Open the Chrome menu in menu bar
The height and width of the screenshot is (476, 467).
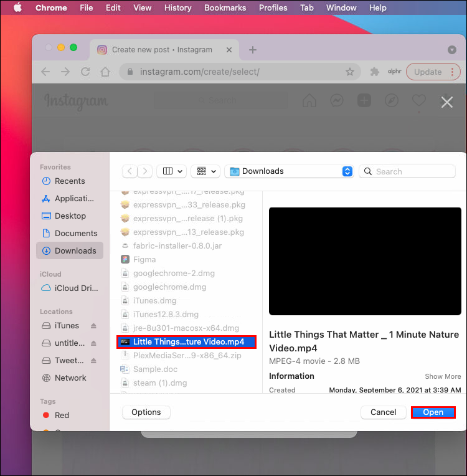[x=51, y=7]
